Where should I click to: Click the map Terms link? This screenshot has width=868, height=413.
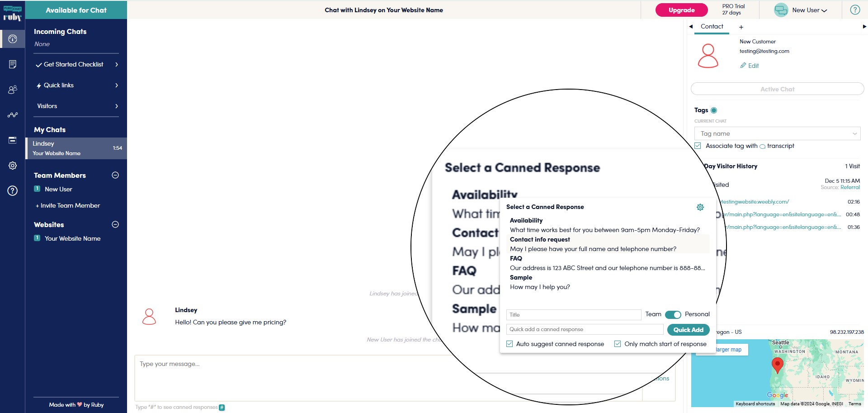click(x=854, y=404)
